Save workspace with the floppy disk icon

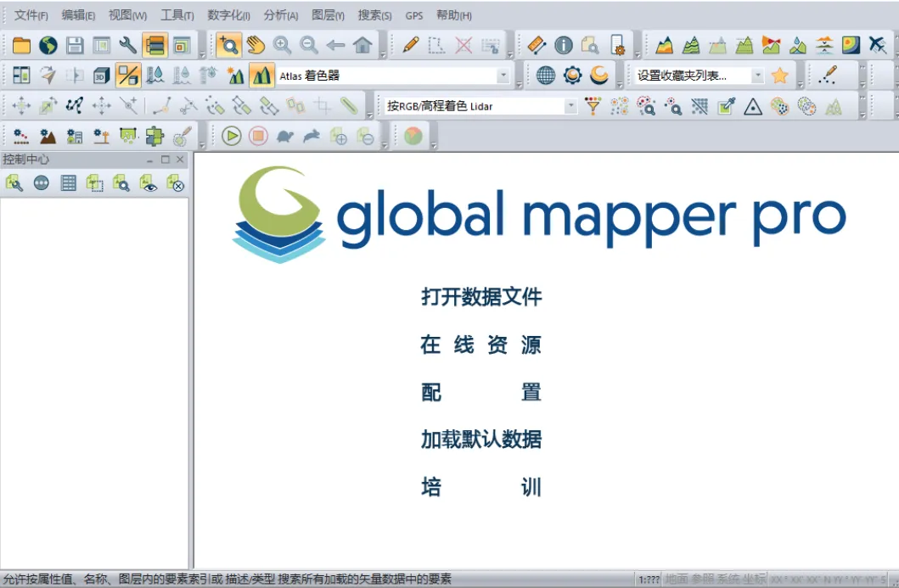click(75, 45)
